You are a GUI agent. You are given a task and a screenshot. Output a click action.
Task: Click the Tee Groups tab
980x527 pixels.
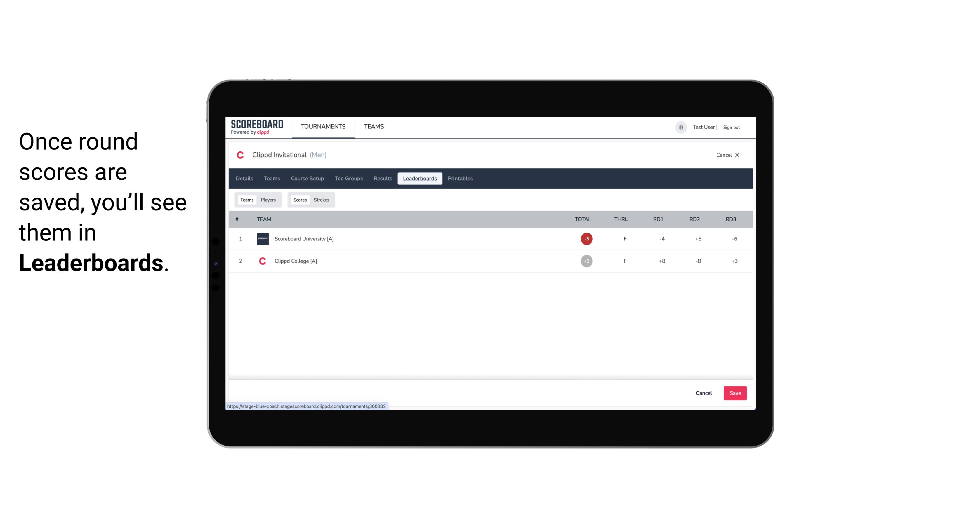click(x=348, y=179)
